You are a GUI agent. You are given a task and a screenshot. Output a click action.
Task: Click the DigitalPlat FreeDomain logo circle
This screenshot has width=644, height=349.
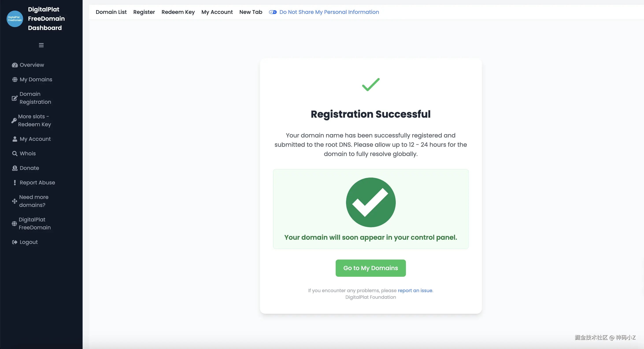15,19
